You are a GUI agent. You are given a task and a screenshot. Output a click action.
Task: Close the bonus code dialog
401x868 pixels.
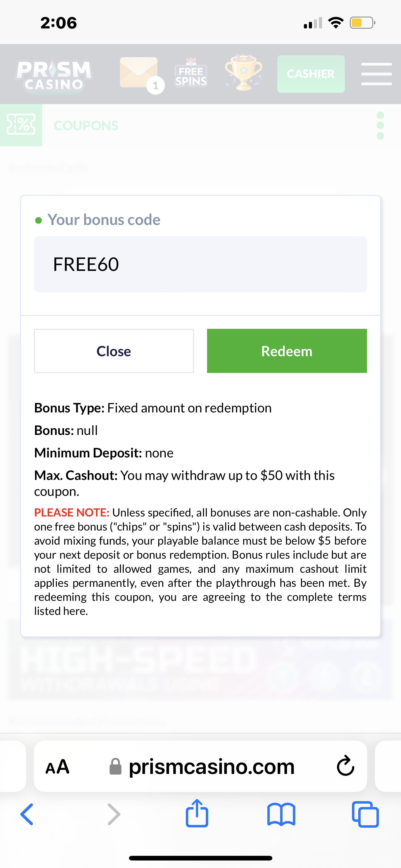pyautogui.click(x=114, y=351)
